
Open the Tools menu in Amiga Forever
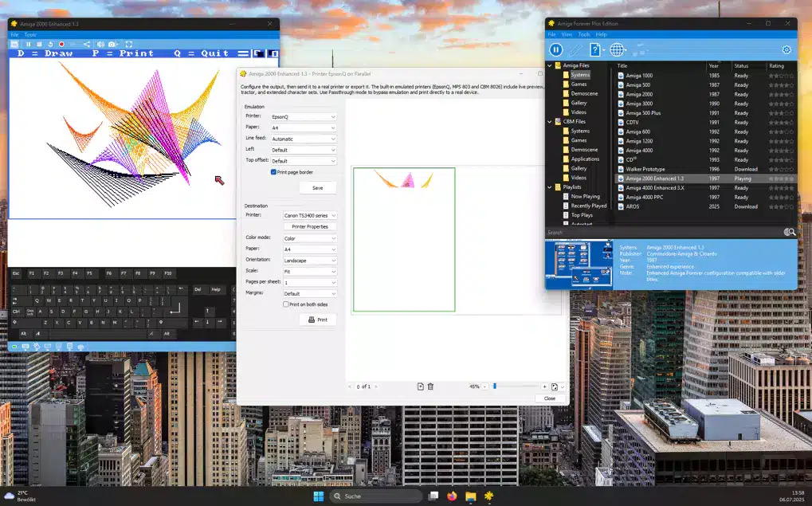(x=584, y=34)
